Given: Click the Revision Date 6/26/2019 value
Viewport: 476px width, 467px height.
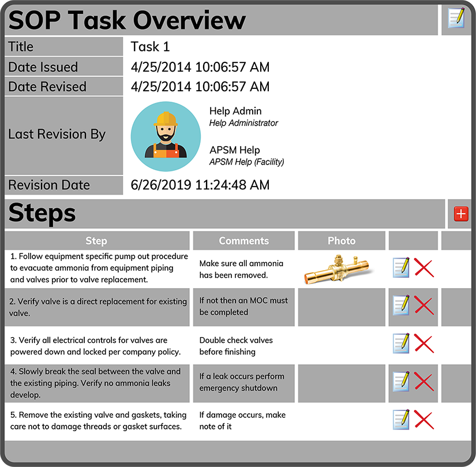Looking at the screenshot, I should tap(200, 185).
